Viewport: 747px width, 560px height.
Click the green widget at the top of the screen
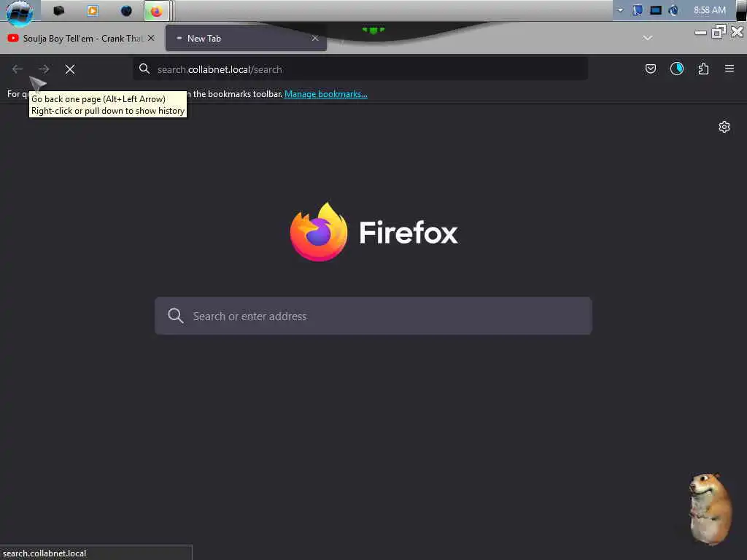tap(373, 30)
